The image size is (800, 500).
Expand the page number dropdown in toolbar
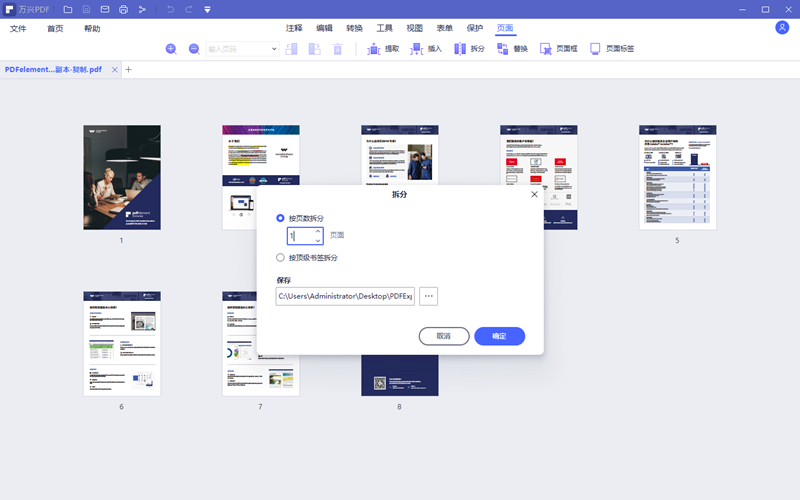point(274,48)
